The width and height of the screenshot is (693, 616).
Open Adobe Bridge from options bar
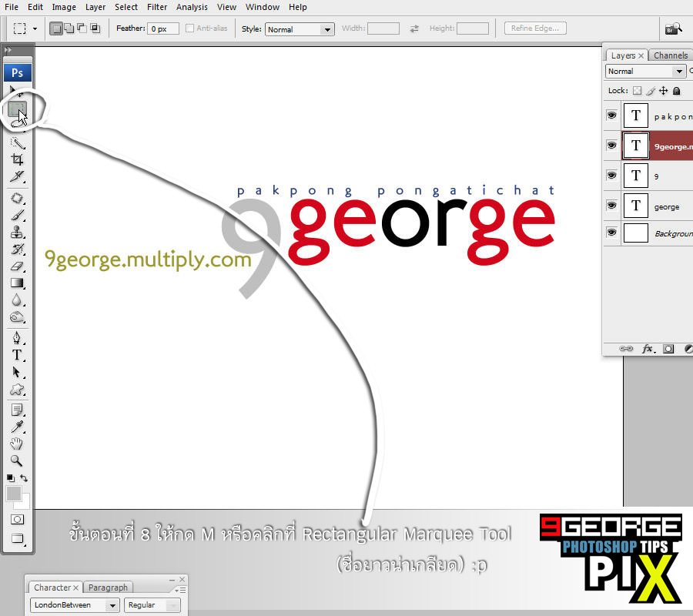[x=674, y=28]
